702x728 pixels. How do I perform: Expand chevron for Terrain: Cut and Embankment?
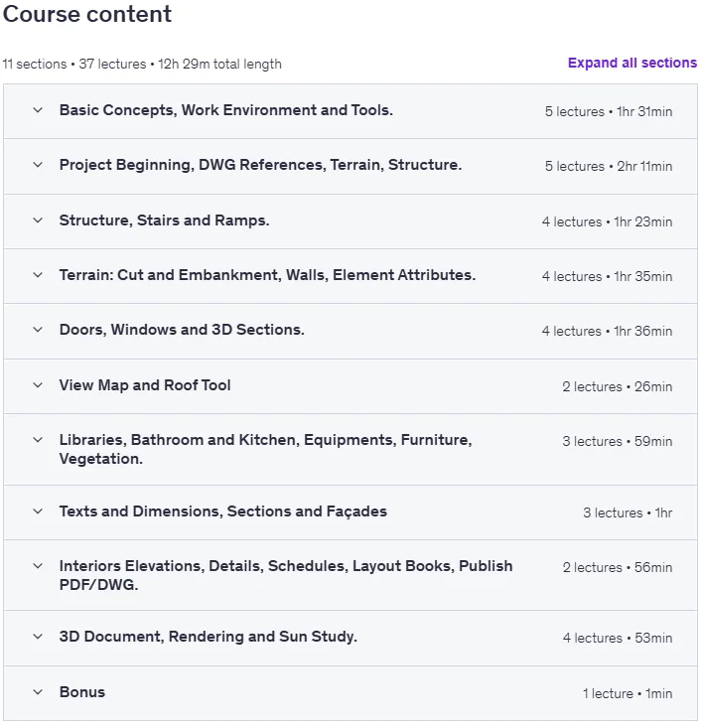point(38,275)
